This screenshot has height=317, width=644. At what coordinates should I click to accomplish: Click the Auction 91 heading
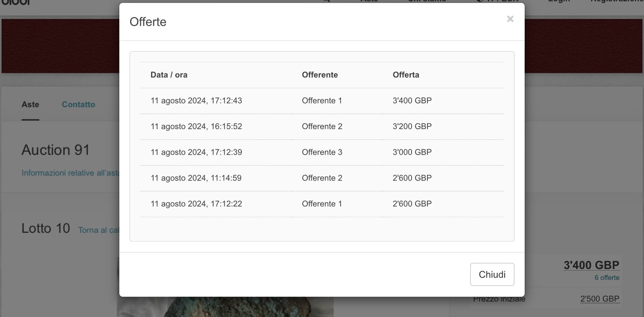tap(56, 150)
